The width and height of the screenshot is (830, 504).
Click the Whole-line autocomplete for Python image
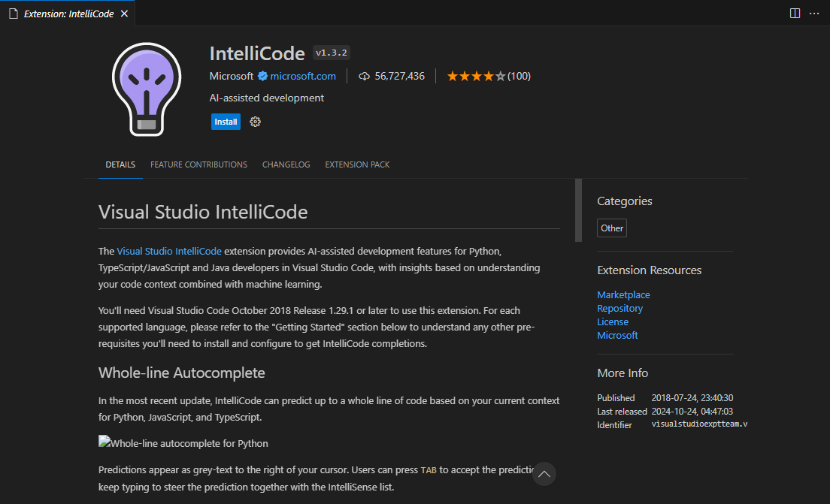click(x=183, y=443)
